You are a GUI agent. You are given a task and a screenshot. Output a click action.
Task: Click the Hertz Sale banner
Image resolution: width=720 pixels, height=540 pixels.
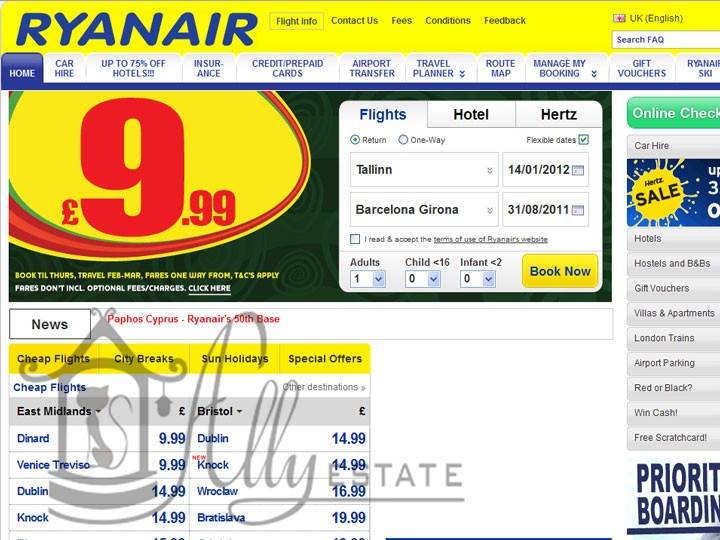[x=672, y=192]
